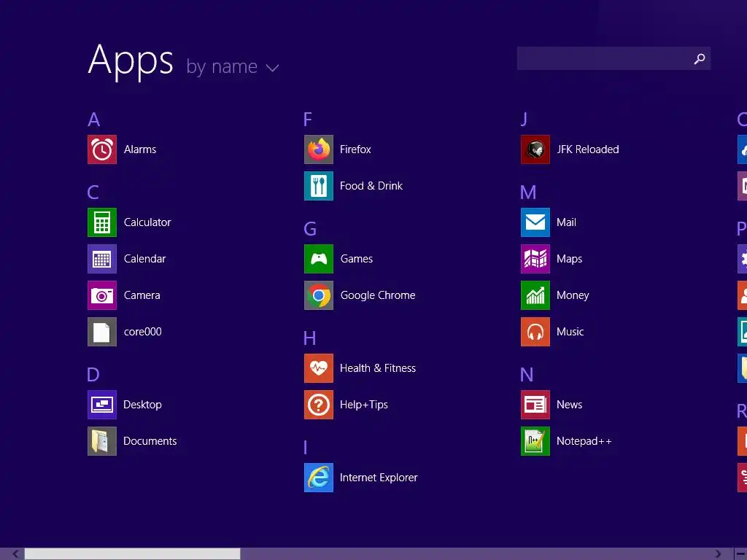Click the "Firefox" label
747x560 pixels.
tap(355, 149)
